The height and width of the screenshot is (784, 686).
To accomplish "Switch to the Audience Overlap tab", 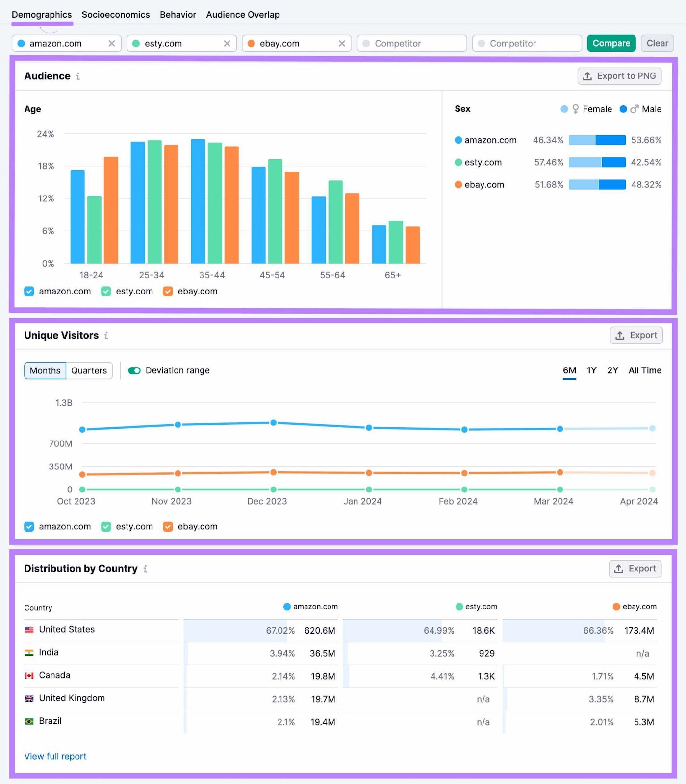I will pyautogui.click(x=243, y=15).
